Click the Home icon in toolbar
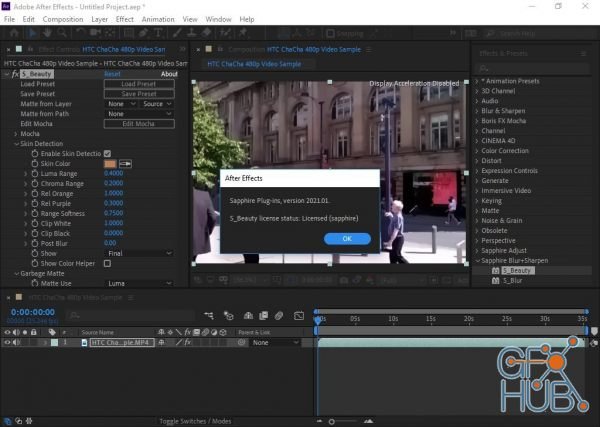 pos(14,33)
